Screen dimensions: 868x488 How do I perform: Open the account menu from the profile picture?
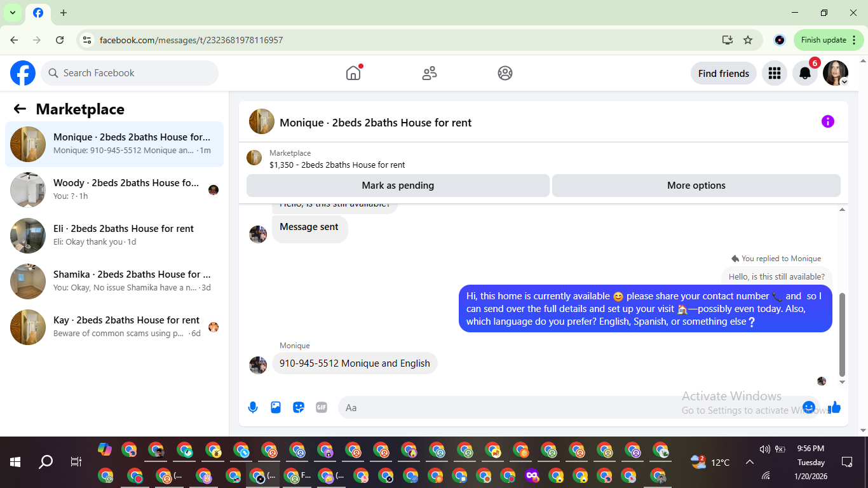(835, 73)
